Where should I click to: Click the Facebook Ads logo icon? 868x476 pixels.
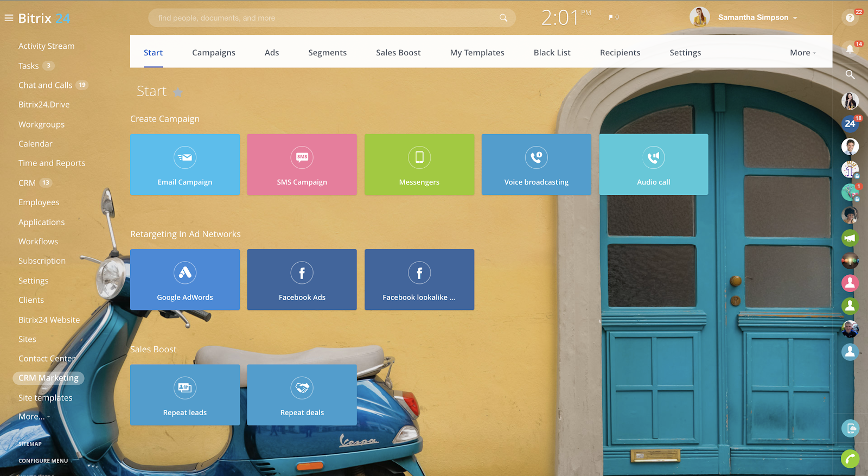tap(302, 272)
